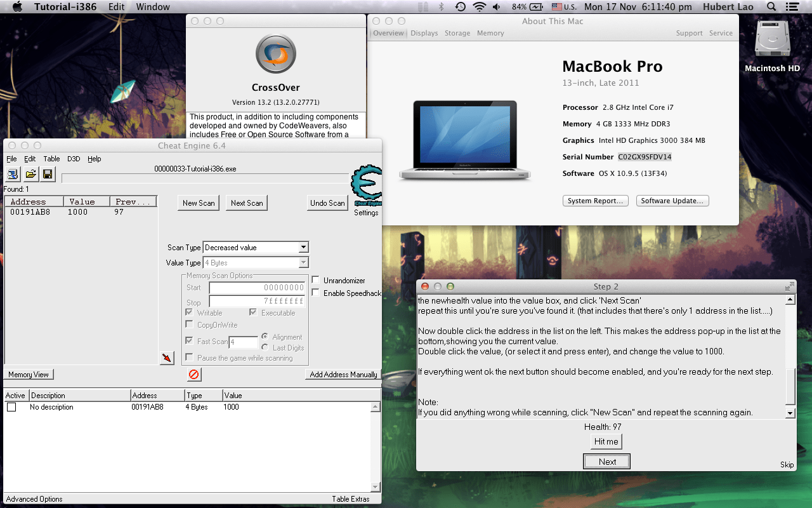812x508 pixels.
Task: Click the battery status icon
Action: pos(537,6)
